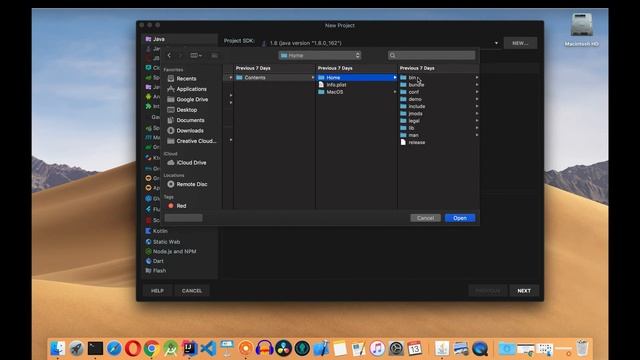Open iCloud Drive in sidebar
The width and height of the screenshot is (640, 360).
click(x=187, y=162)
